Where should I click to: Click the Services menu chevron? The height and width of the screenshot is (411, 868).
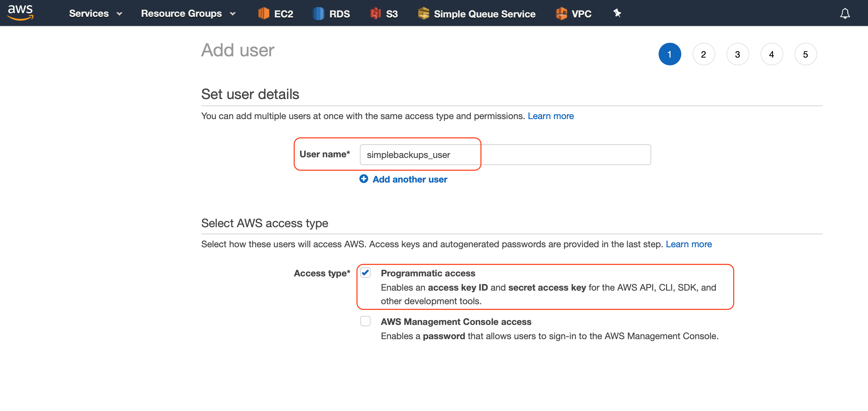pos(120,14)
